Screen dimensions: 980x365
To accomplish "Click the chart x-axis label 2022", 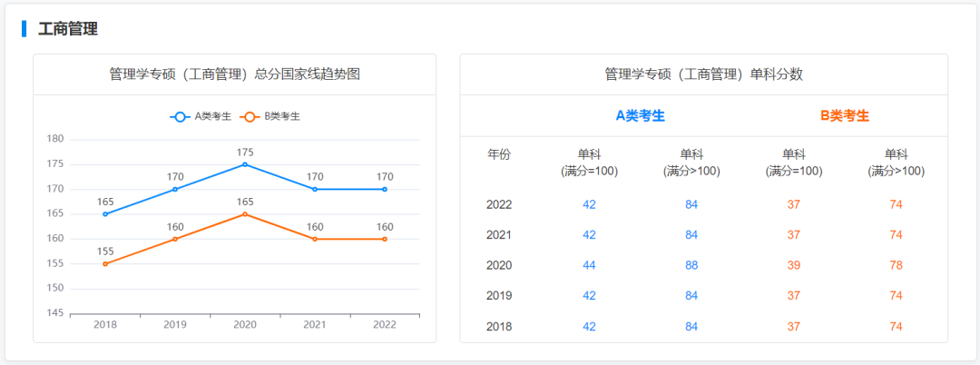I will point(385,325).
